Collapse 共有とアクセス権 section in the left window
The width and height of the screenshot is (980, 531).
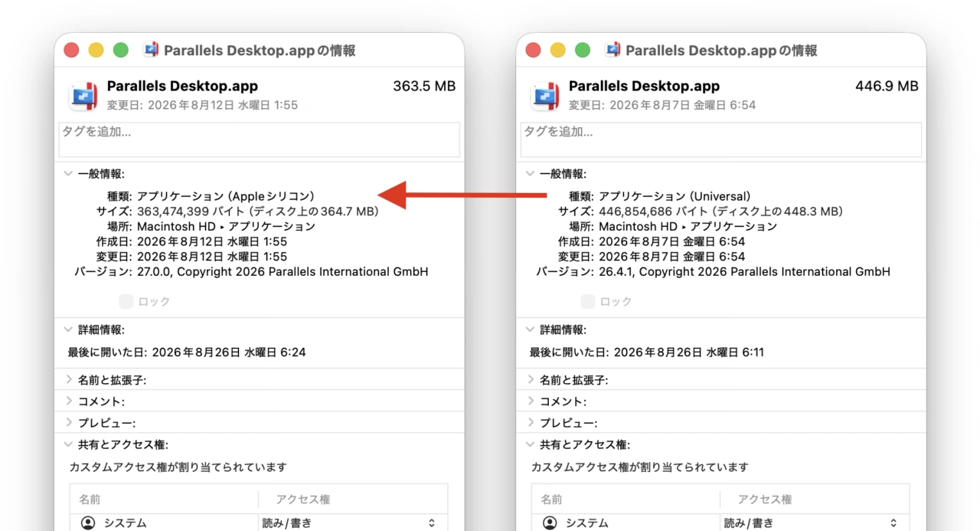tap(68, 444)
